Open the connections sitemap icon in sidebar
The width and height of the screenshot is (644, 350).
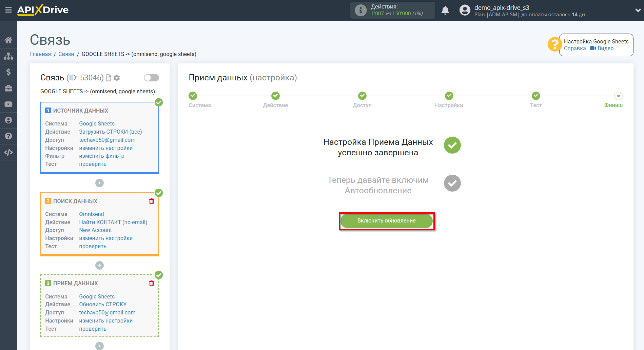tap(8, 56)
